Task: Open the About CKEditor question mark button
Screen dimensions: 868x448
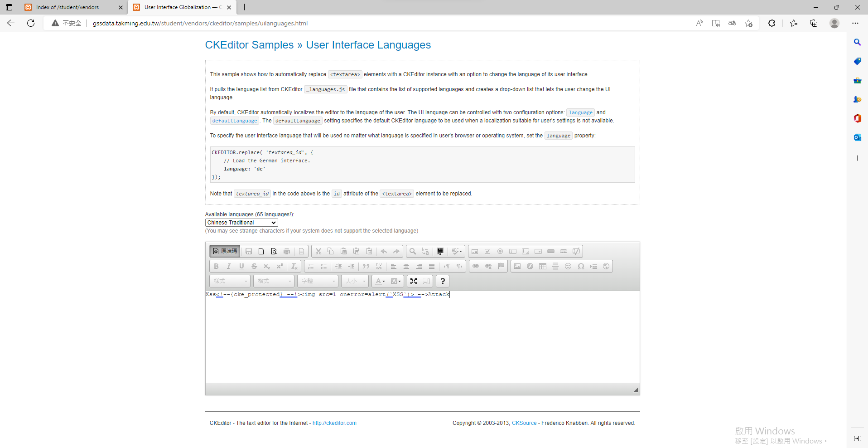Action: 443,281
